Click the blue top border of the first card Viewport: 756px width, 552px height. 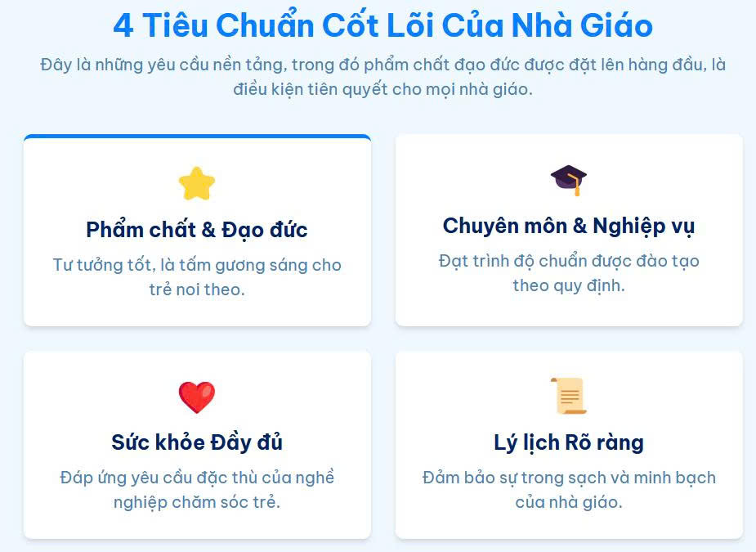[x=197, y=137]
